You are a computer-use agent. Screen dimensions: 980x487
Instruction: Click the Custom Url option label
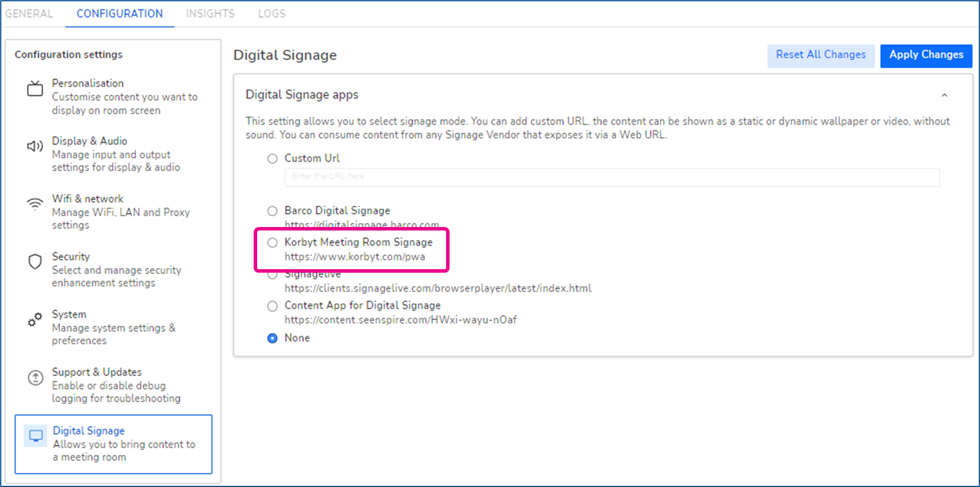pos(312,158)
